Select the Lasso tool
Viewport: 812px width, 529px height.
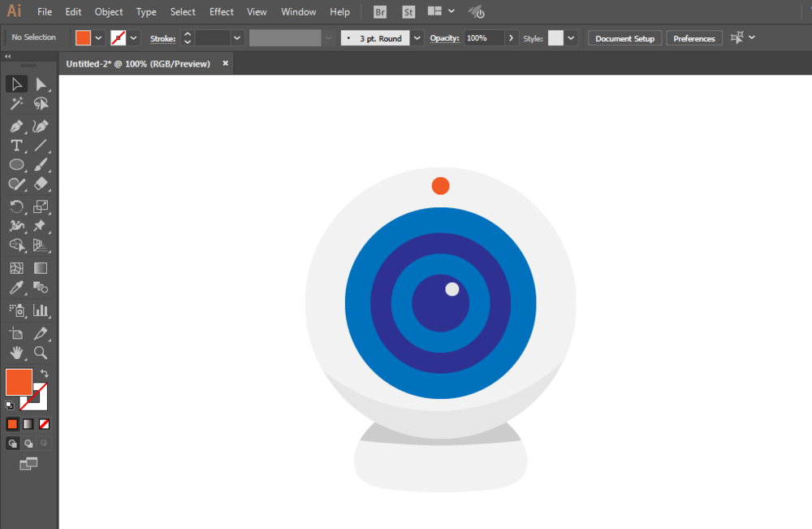pyautogui.click(x=41, y=104)
